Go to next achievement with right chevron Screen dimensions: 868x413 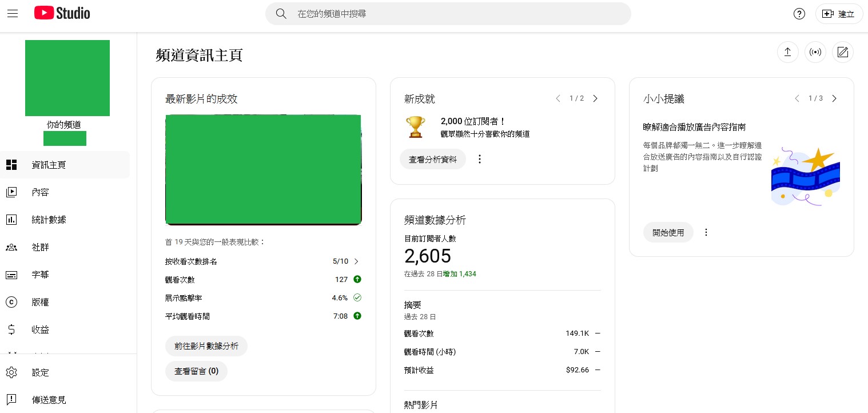[x=595, y=98]
